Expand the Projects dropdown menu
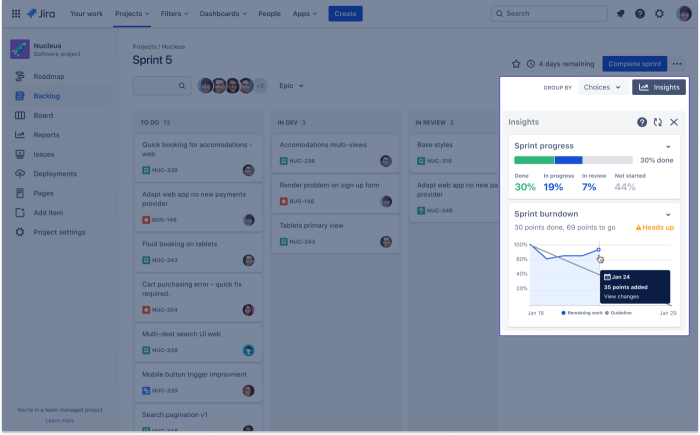Screen dimensions: 700x435 tap(132, 13)
